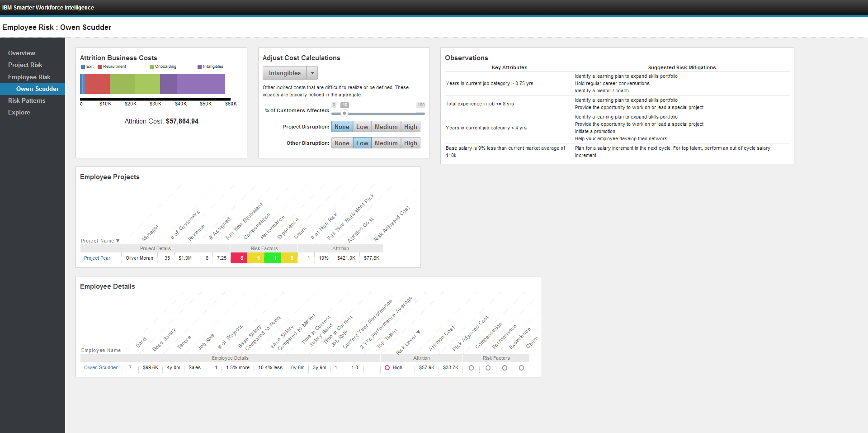Click the green Experience risk cell showing 1
Viewport: 868px width, 433px height.
tap(273, 258)
